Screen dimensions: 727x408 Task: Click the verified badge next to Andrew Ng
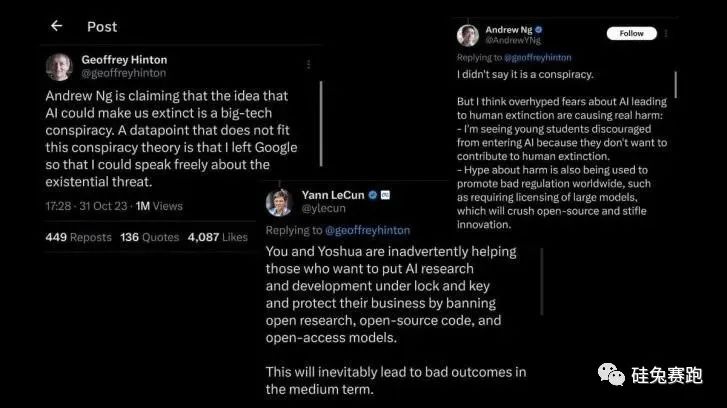538,30
